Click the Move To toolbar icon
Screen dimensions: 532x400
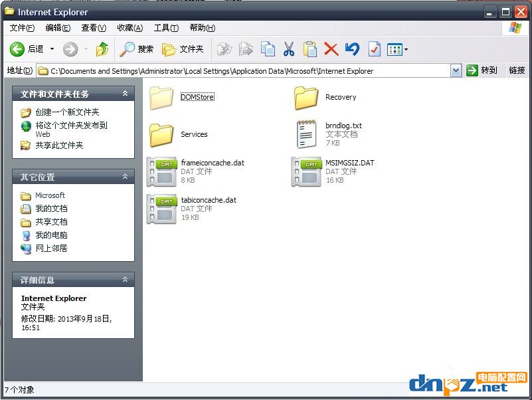224,50
